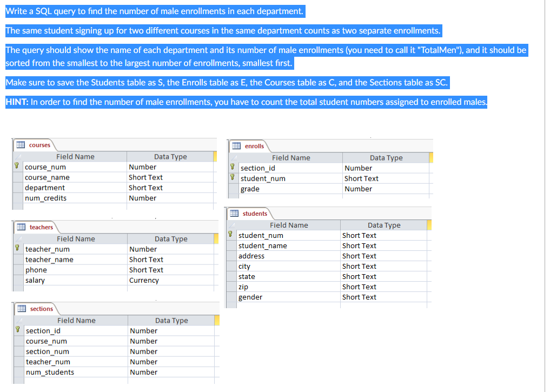Select the primary key icon next to section_id in enrolls
The height and width of the screenshot is (392, 550).
233,168
